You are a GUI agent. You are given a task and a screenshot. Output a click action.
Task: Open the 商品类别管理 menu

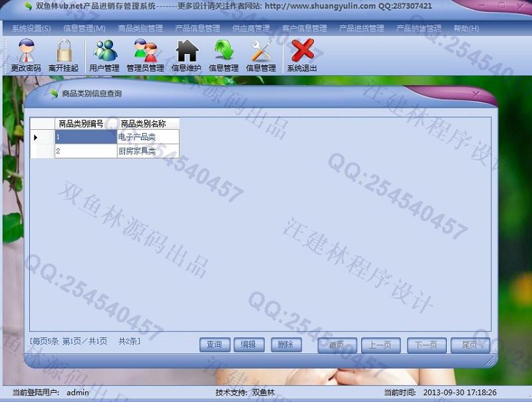click(x=140, y=28)
